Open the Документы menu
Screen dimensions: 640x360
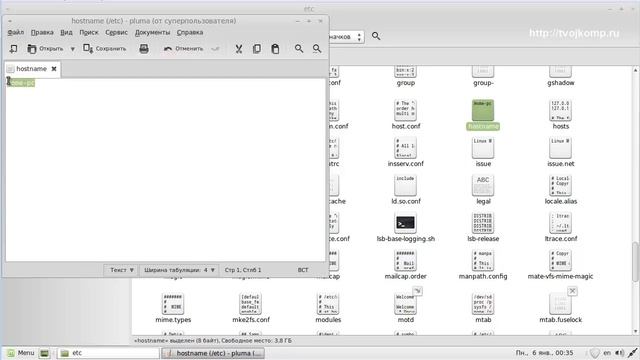(152, 32)
